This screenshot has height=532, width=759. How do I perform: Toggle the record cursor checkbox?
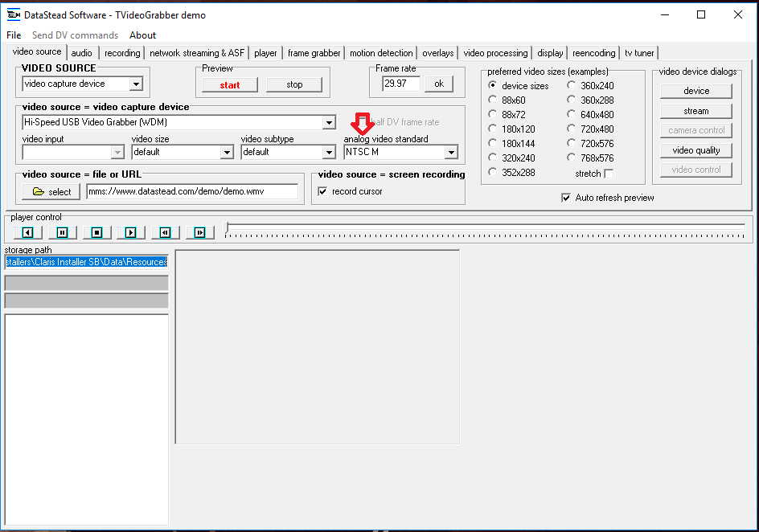pos(323,191)
